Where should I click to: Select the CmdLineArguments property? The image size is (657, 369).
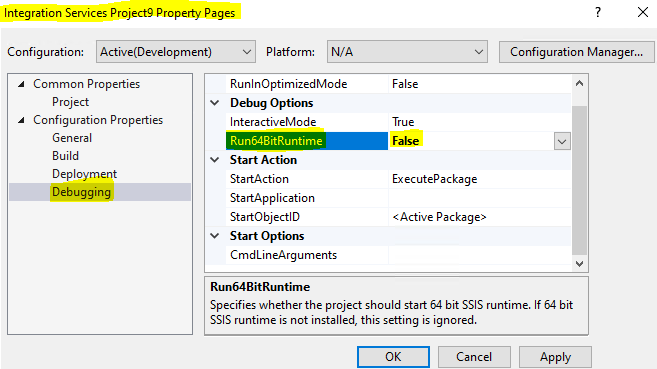tap(283, 255)
